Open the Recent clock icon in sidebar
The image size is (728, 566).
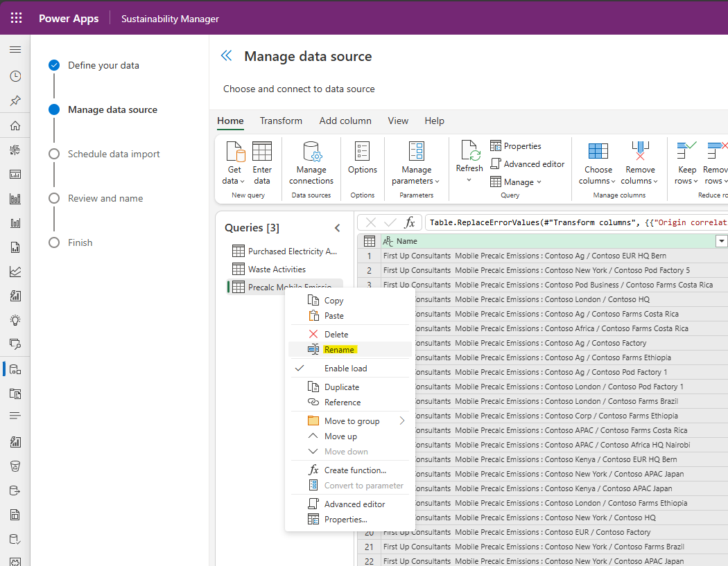[15, 76]
